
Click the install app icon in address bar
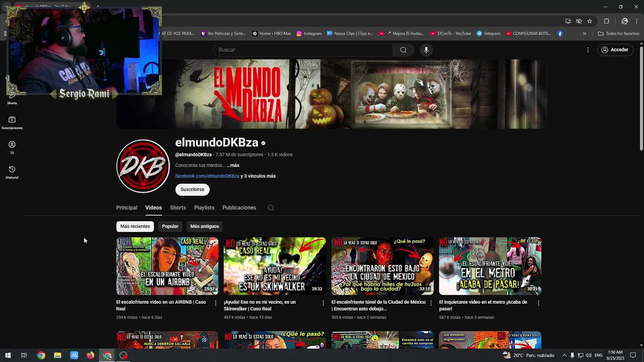point(568,21)
